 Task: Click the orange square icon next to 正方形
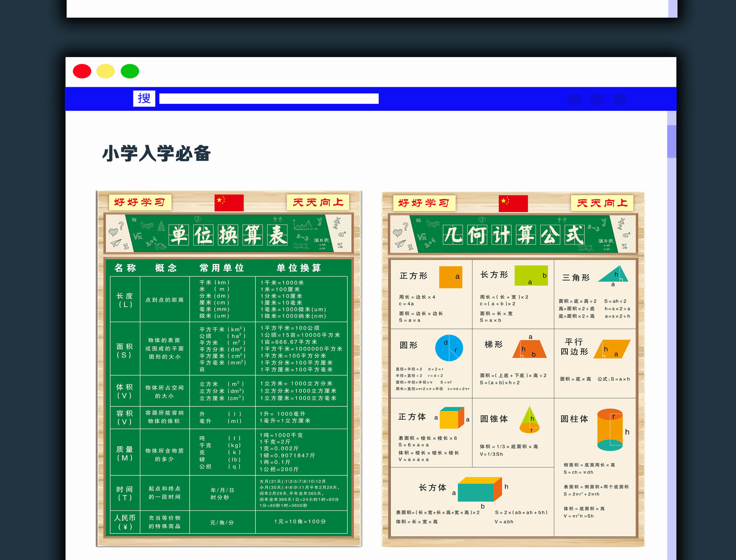450,277
